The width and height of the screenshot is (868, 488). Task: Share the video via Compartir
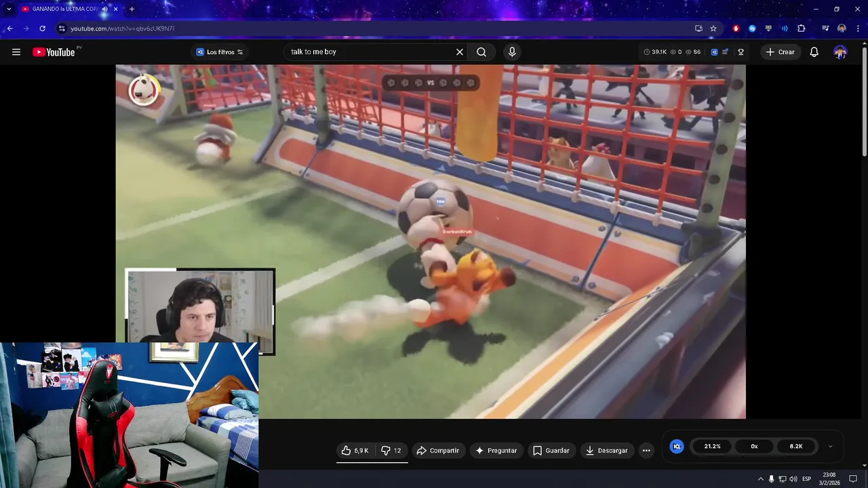pos(438,451)
